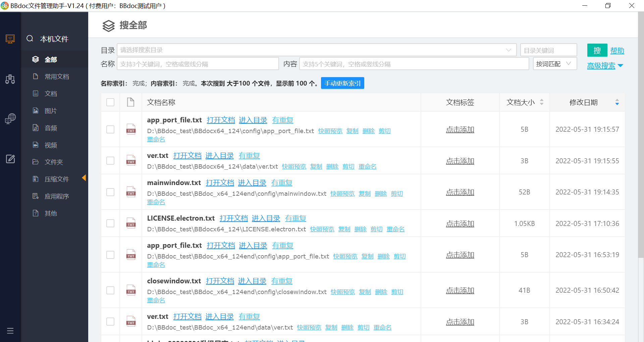Expand the 高级搜索 advanced search options

click(x=605, y=66)
